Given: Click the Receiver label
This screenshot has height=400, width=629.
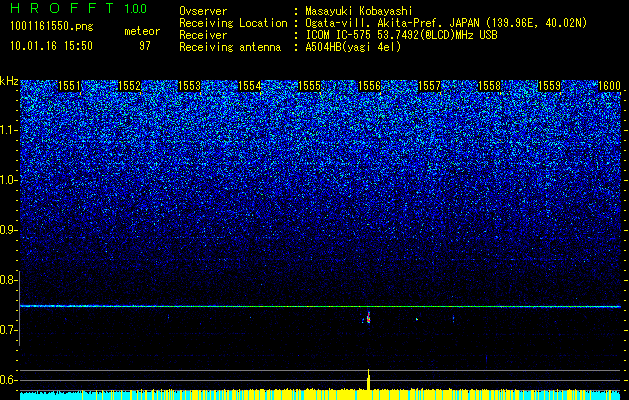Looking at the screenshot, I should pyautogui.click(x=203, y=35).
